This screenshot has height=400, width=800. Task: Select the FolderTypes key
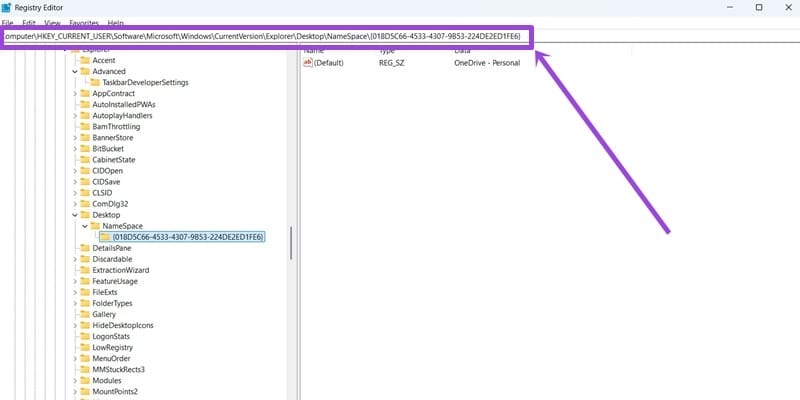(x=112, y=303)
